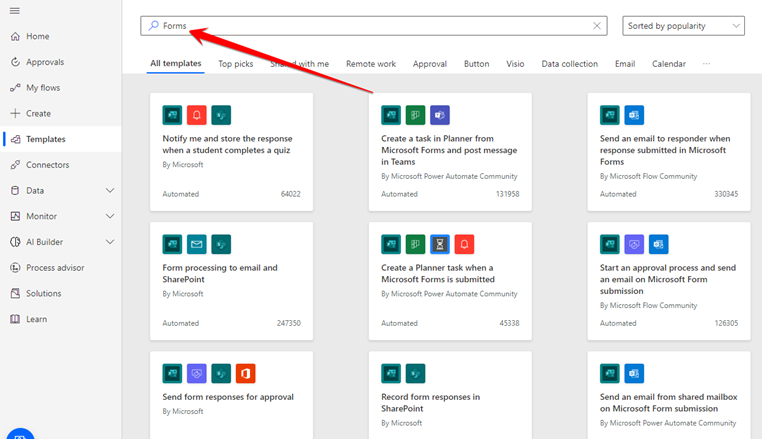Click the Templates icon in sidebar
Image resolution: width=762 pixels, height=439 pixels.
pos(15,139)
